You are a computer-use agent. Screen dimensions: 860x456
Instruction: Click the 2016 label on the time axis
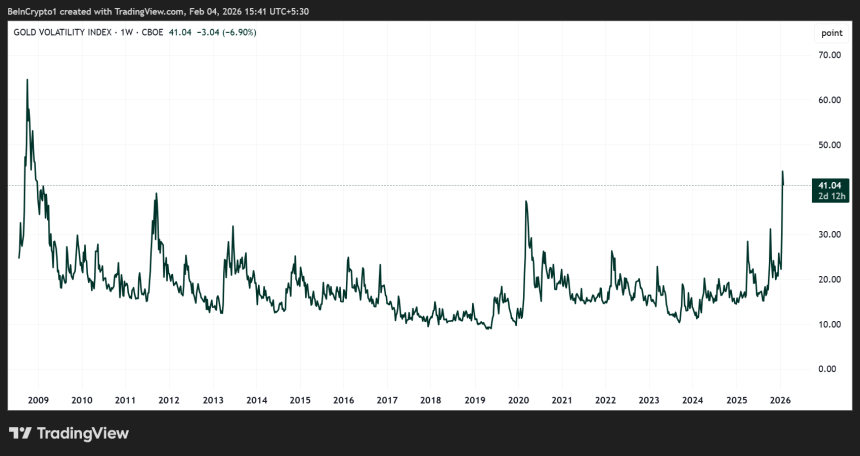point(343,400)
